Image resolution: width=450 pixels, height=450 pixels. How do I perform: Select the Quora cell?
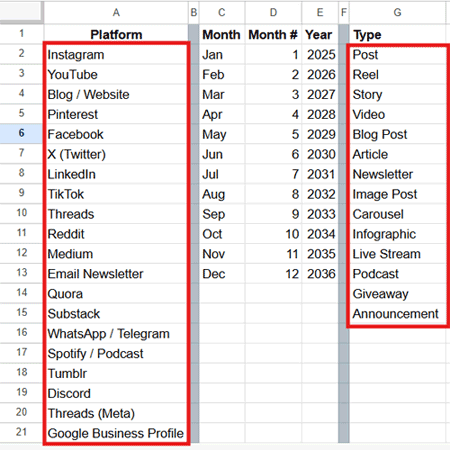point(116,293)
